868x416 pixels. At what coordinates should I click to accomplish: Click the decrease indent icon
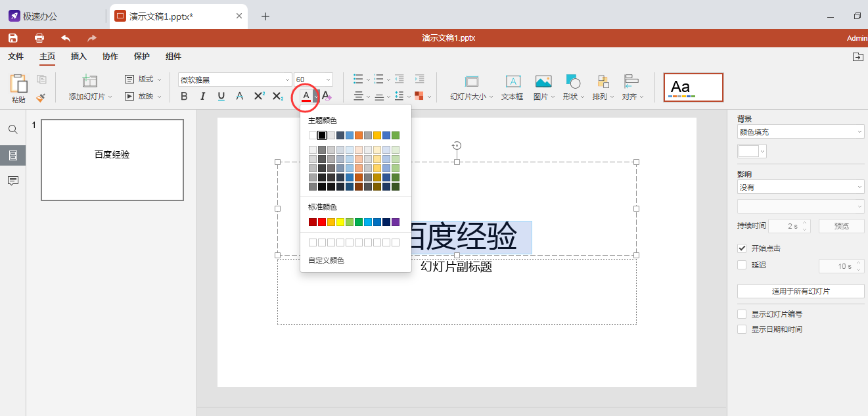pyautogui.click(x=400, y=80)
